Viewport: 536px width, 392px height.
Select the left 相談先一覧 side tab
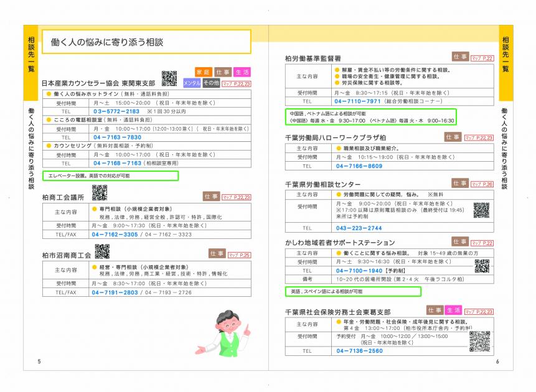[32, 55]
